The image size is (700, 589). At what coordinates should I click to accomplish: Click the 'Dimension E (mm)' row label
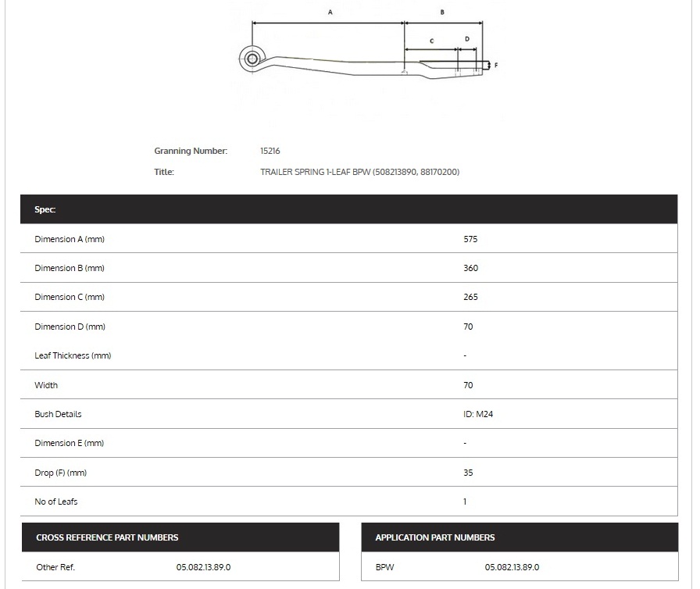[70, 443]
